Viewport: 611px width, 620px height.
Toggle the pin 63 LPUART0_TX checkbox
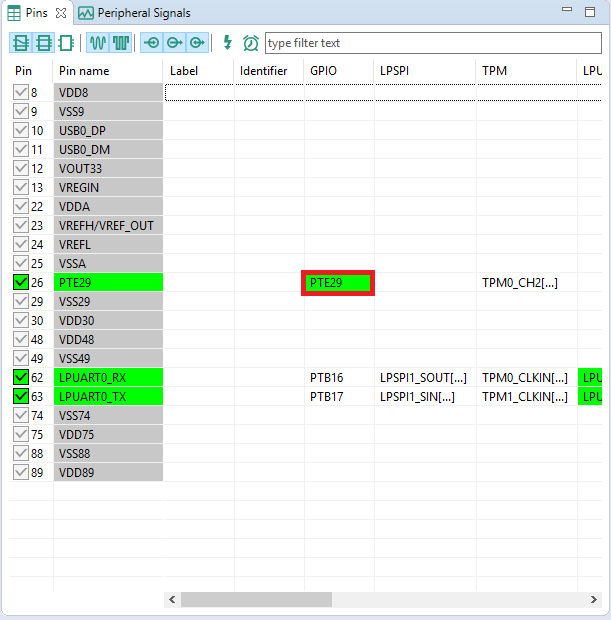21,397
